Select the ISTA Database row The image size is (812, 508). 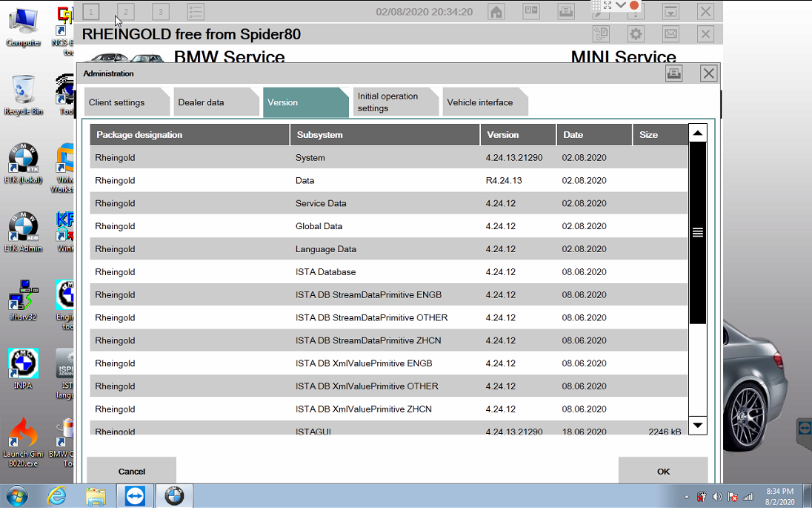(x=388, y=271)
